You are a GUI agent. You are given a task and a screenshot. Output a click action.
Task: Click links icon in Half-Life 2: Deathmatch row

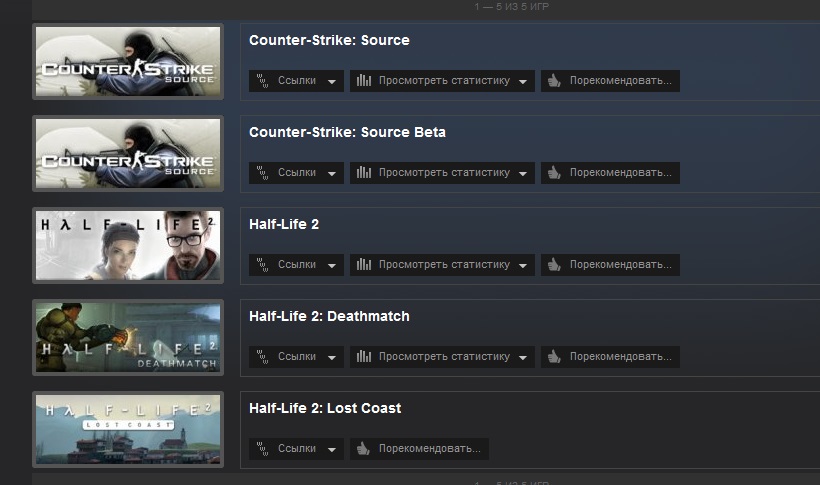[263, 357]
